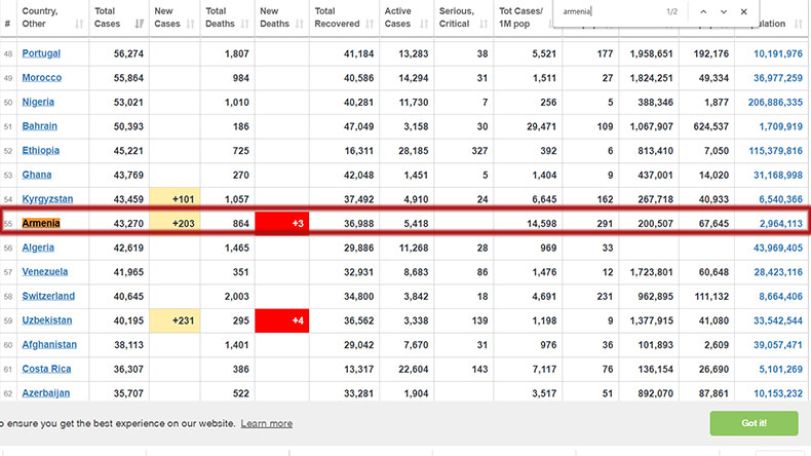Open the Armenia country link
811x456 pixels.
click(x=41, y=223)
